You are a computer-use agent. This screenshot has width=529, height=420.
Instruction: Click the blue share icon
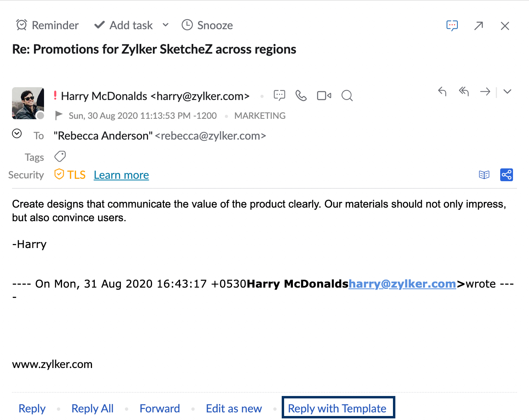507,175
